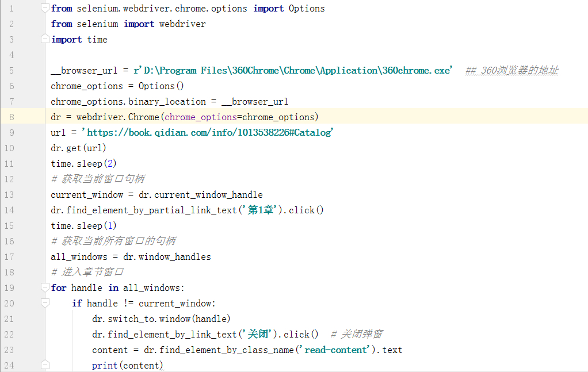This screenshot has width=588, height=372.
Task: Collapse the if block fold at line 20
Action: pos(45,301)
